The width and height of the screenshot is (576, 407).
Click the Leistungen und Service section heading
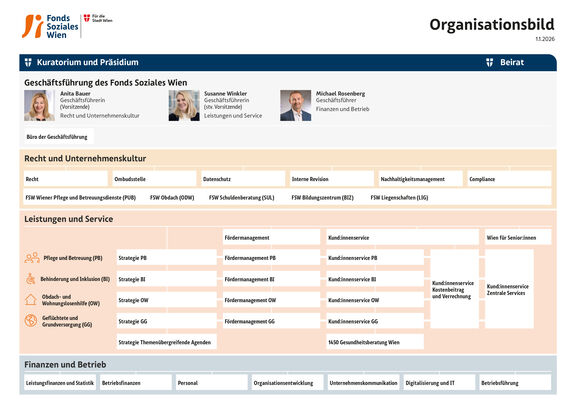[69, 219]
